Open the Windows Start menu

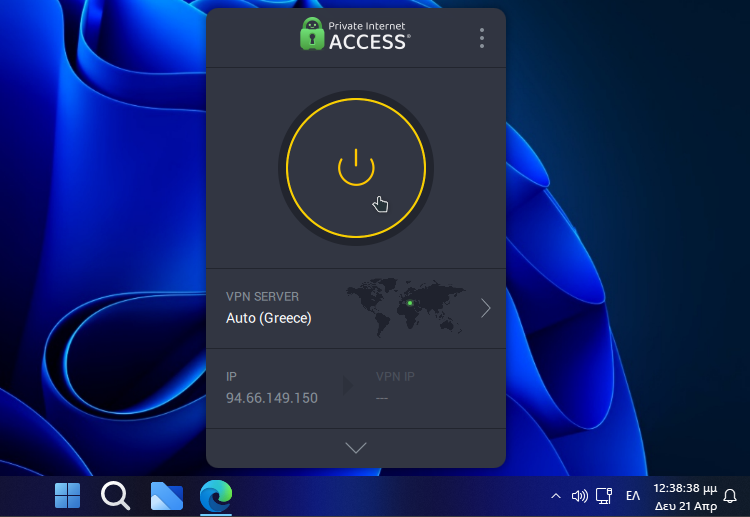point(67,495)
